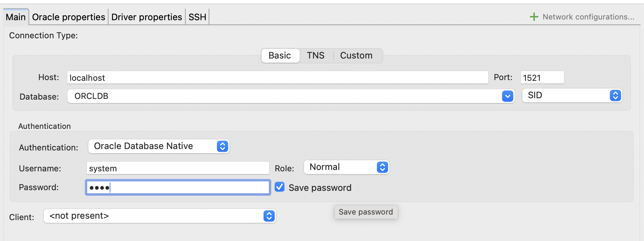Viewport: 644px width, 241px height.
Task: Select the Custom connection type
Action: coord(356,56)
